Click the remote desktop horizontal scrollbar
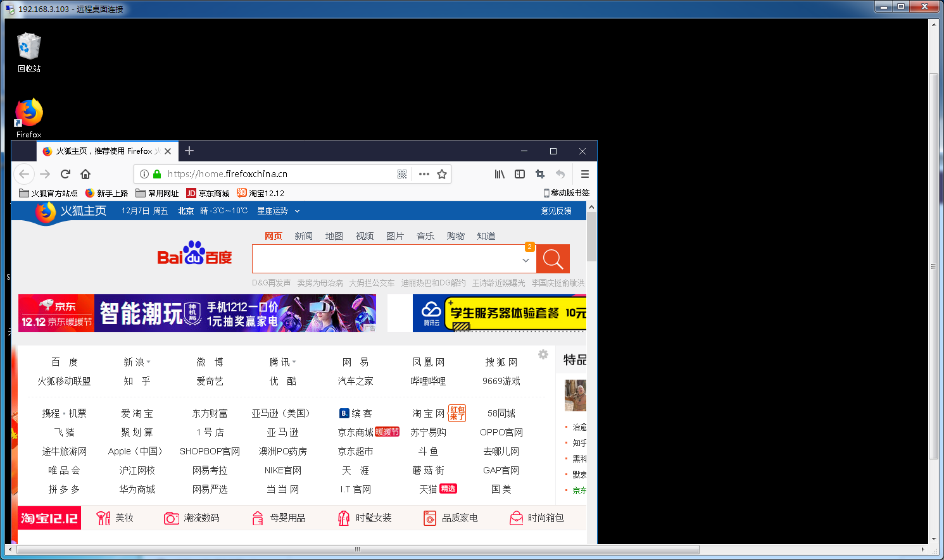Viewport: 944px width, 560px height. [x=358, y=549]
